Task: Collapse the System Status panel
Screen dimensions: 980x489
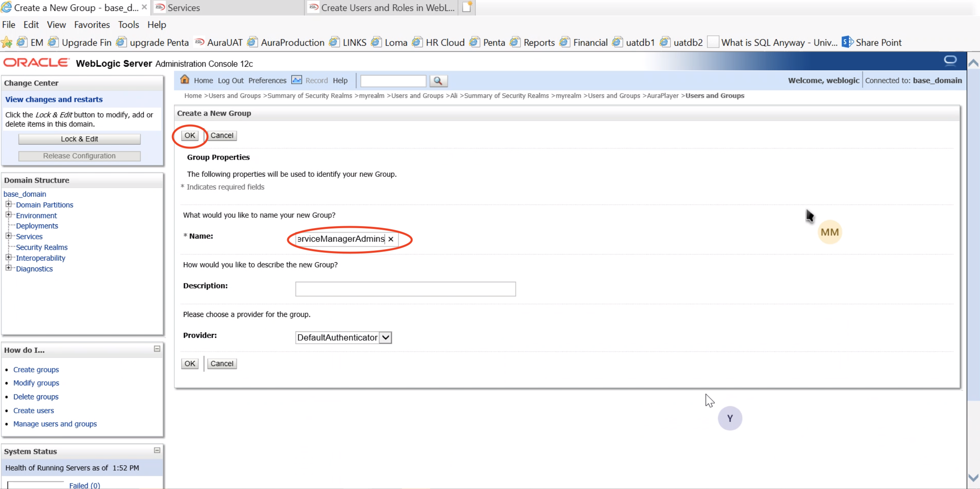Action: (157, 450)
